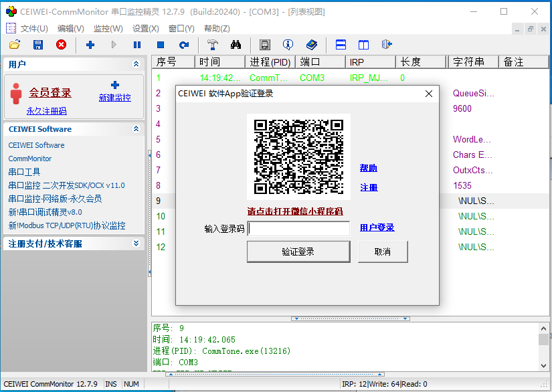
Task: Expand the 注册支付/技术客服 panel
Action: [136, 243]
